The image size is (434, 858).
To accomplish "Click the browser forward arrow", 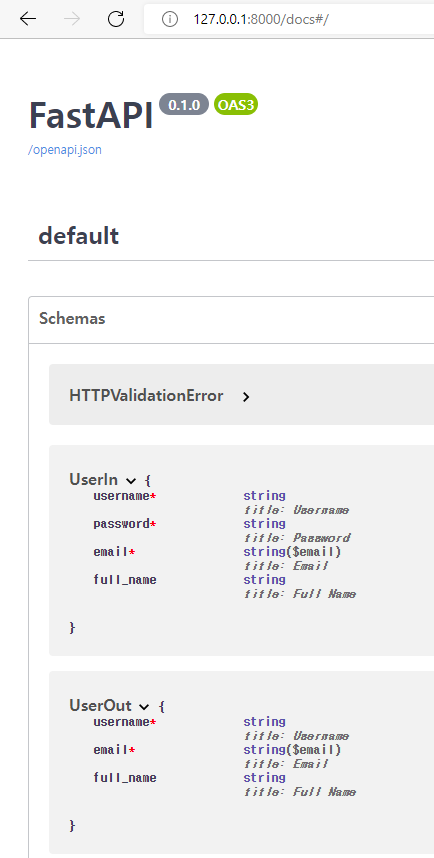I will pos(72,19).
